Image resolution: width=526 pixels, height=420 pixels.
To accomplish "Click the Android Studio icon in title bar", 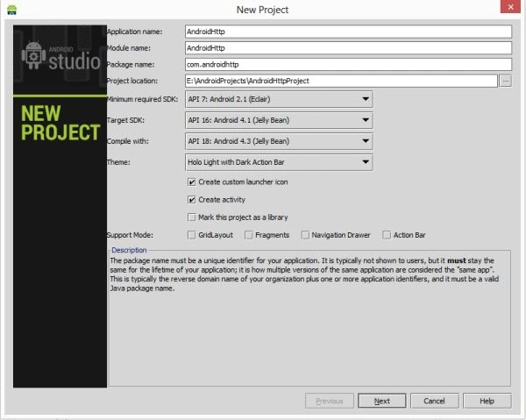I will point(11,10).
